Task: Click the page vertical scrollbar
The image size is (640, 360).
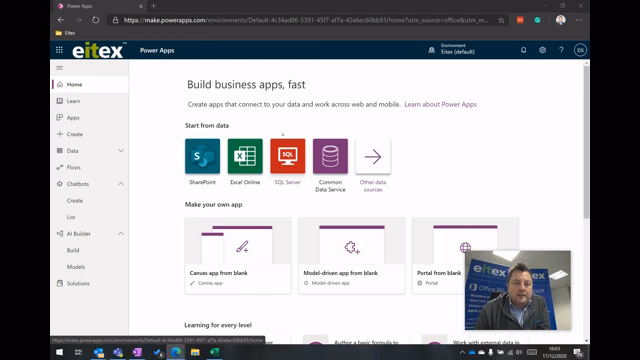Action: (586, 141)
